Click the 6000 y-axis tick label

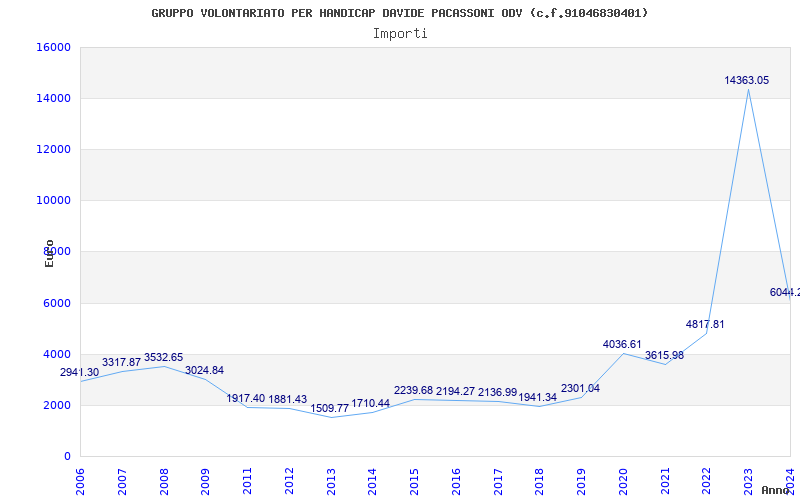click(x=56, y=303)
